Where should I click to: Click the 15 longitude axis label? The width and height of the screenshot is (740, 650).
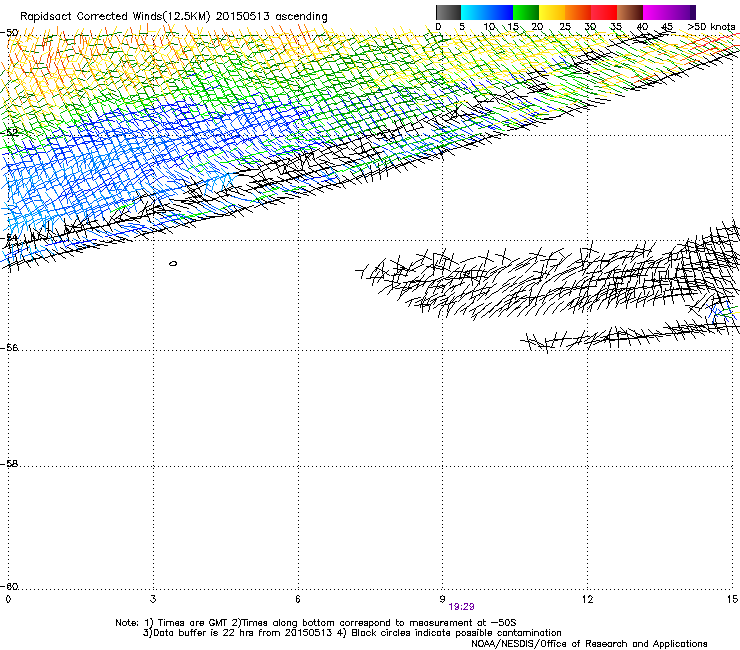click(732, 599)
